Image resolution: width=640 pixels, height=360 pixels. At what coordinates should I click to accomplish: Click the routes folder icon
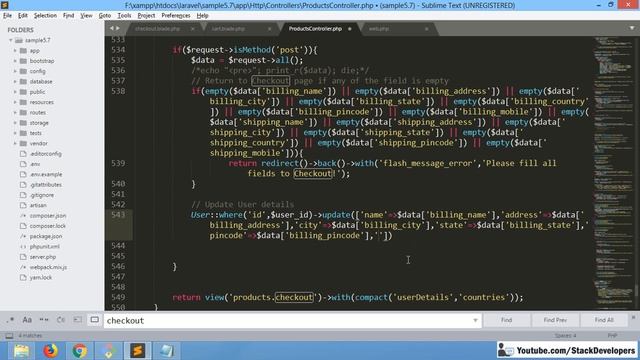coord(23,112)
